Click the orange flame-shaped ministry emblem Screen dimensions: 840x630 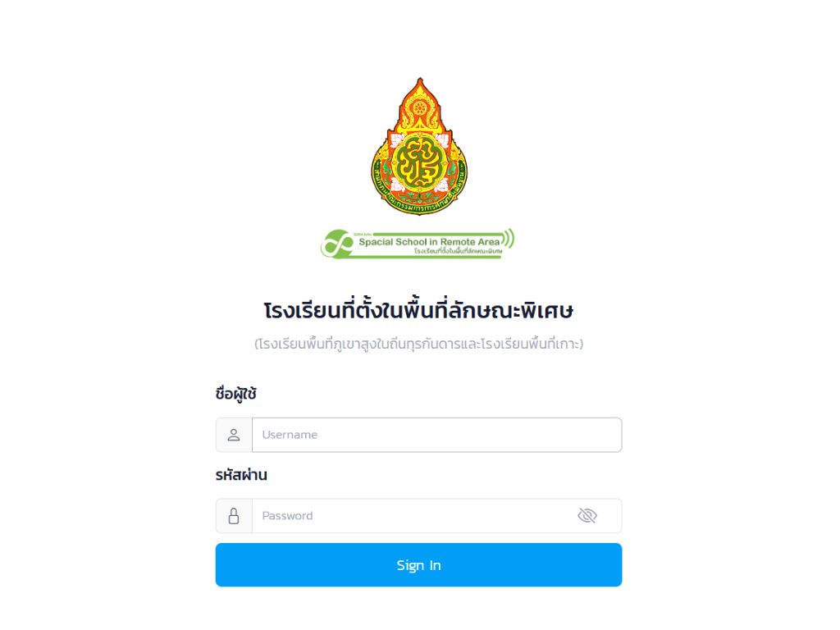pyautogui.click(x=419, y=146)
